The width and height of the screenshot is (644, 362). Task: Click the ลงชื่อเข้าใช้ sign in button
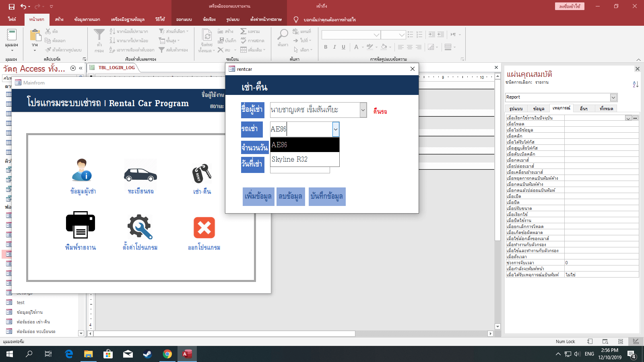570,6
